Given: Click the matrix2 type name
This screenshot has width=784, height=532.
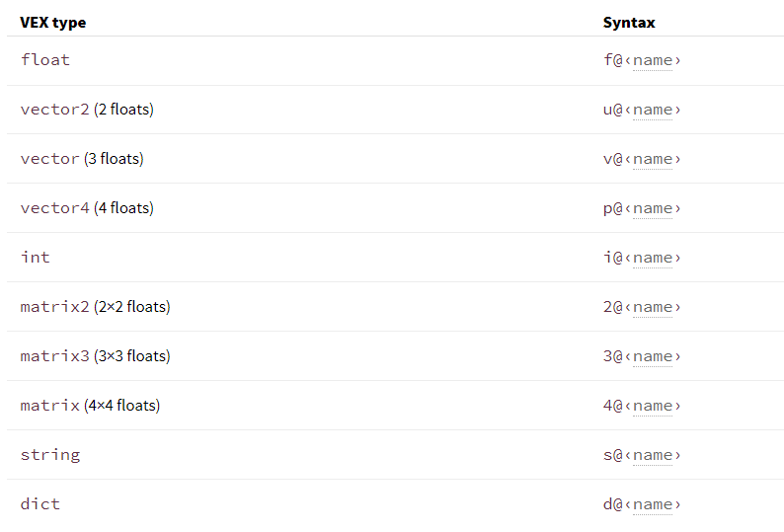Looking at the screenshot, I should tap(54, 307).
